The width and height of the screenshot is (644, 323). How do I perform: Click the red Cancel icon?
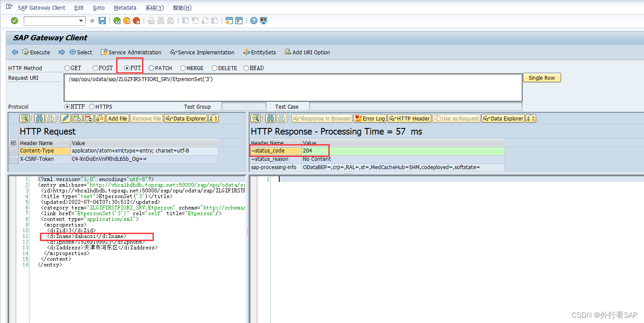point(136,21)
